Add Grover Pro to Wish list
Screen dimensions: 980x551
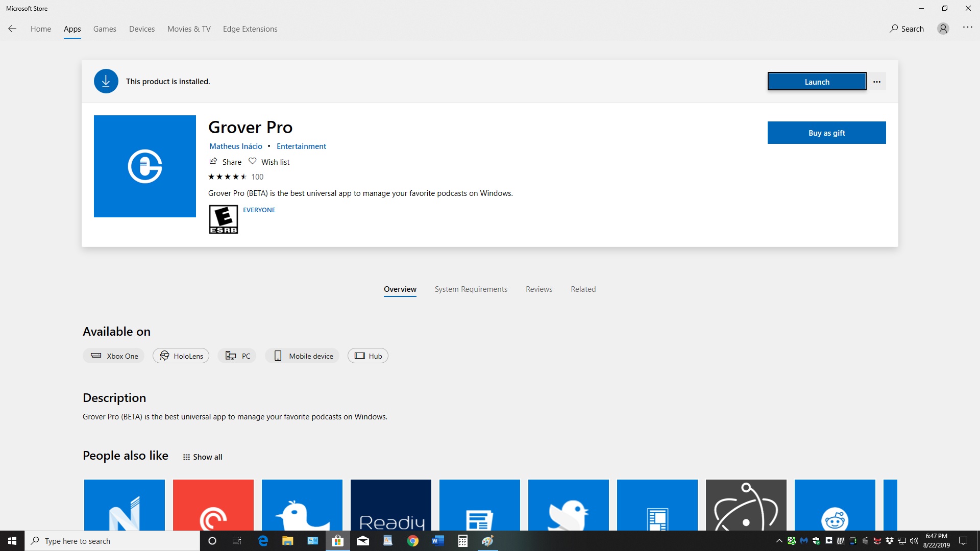point(269,162)
